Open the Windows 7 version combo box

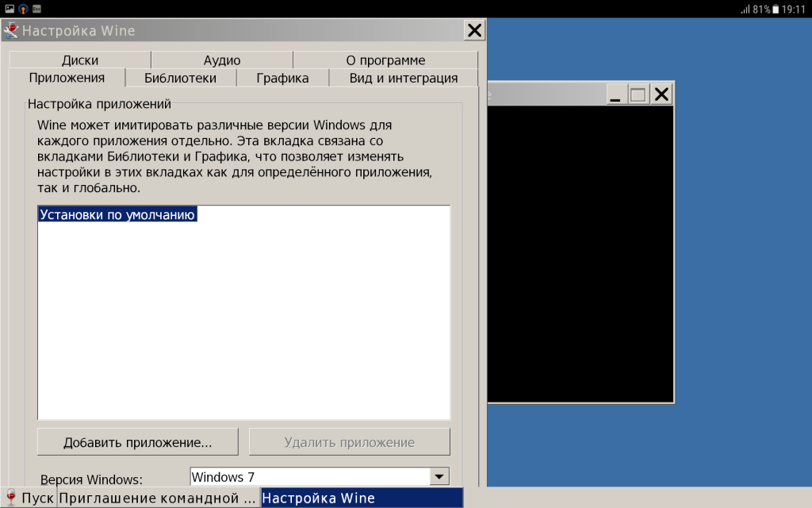click(x=320, y=476)
